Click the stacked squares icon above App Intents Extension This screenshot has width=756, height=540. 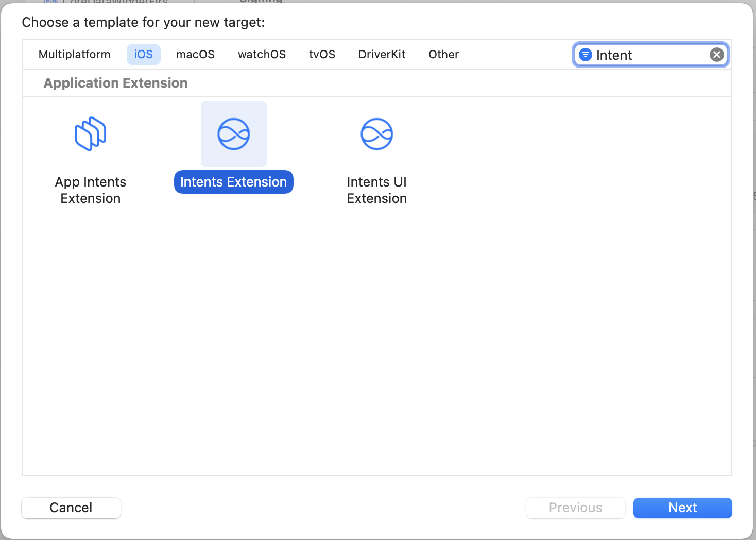point(91,134)
